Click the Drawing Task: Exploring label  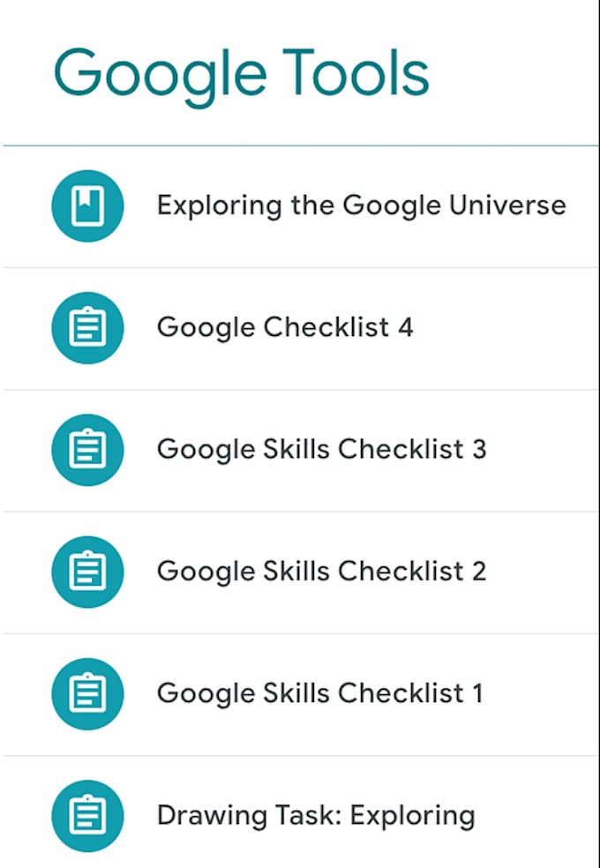(315, 815)
